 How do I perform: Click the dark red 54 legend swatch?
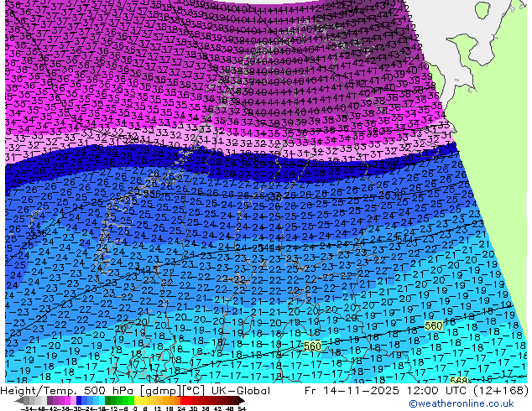click(x=240, y=400)
